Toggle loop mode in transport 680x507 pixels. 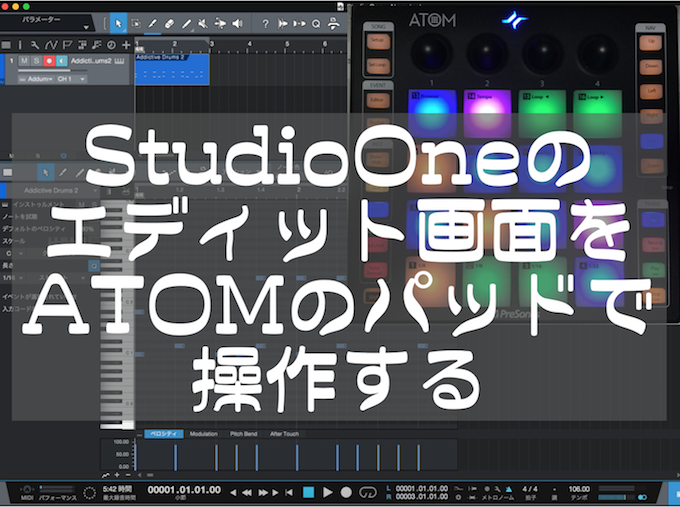point(368,492)
